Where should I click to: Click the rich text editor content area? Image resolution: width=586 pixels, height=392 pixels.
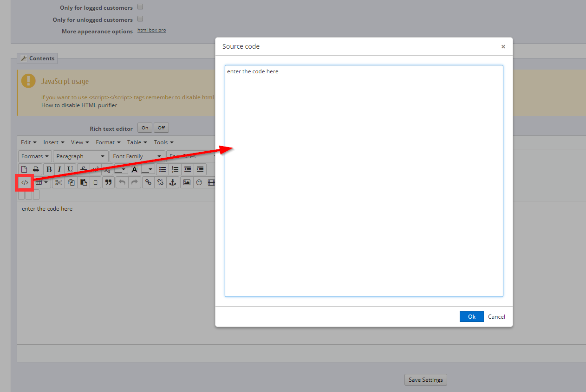click(x=301, y=273)
